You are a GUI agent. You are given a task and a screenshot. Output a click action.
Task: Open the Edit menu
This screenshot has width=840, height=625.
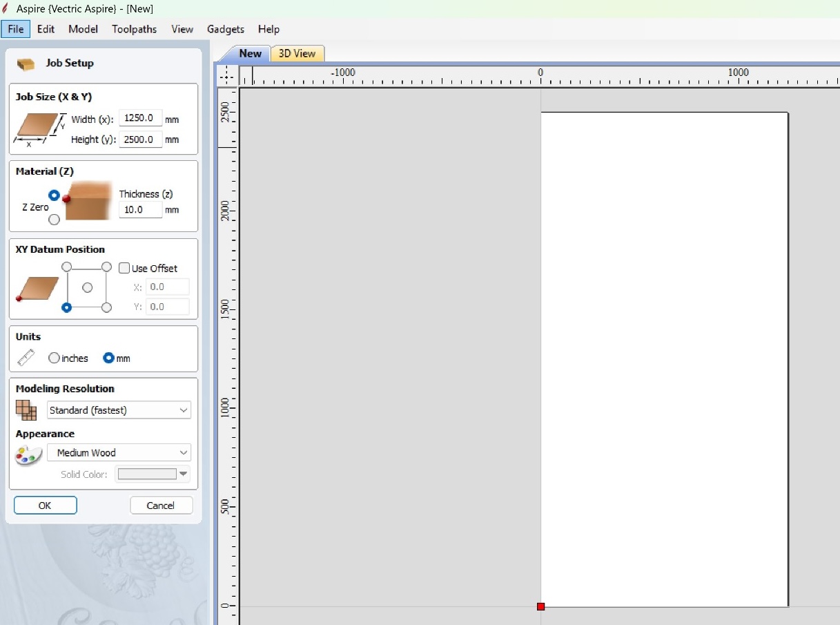tap(46, 29)
